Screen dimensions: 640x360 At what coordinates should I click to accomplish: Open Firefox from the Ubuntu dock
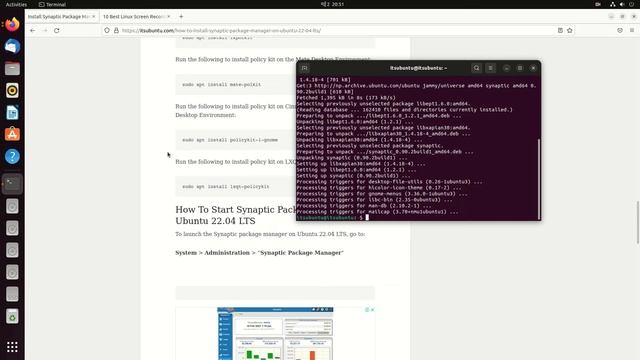(12, 24)
